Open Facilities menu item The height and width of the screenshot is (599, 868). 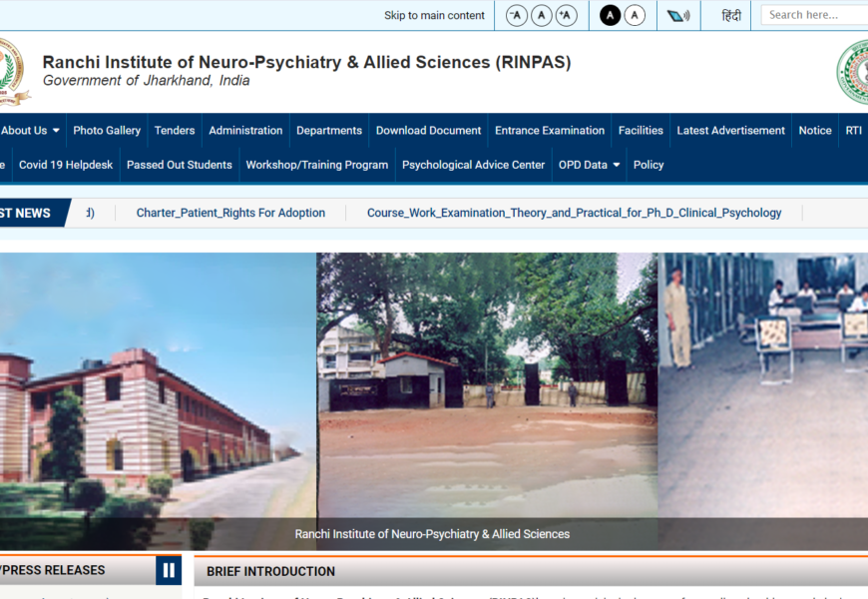click(x=641, y=130)
